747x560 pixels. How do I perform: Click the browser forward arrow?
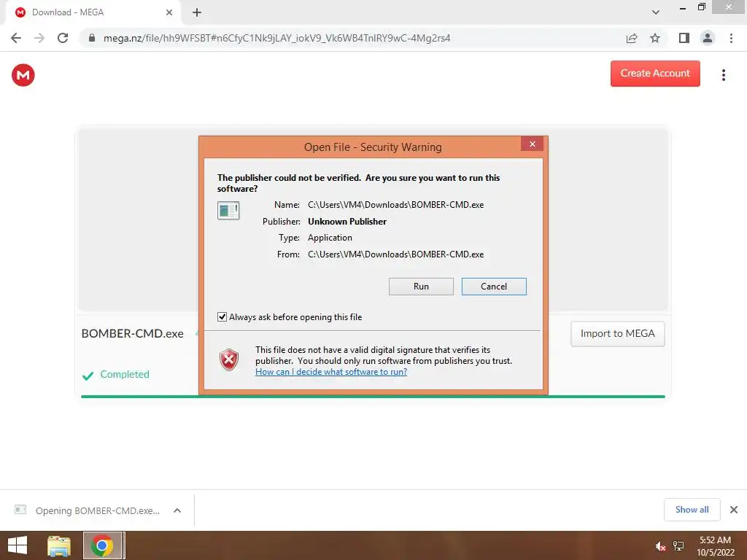[x=39, y=38]
